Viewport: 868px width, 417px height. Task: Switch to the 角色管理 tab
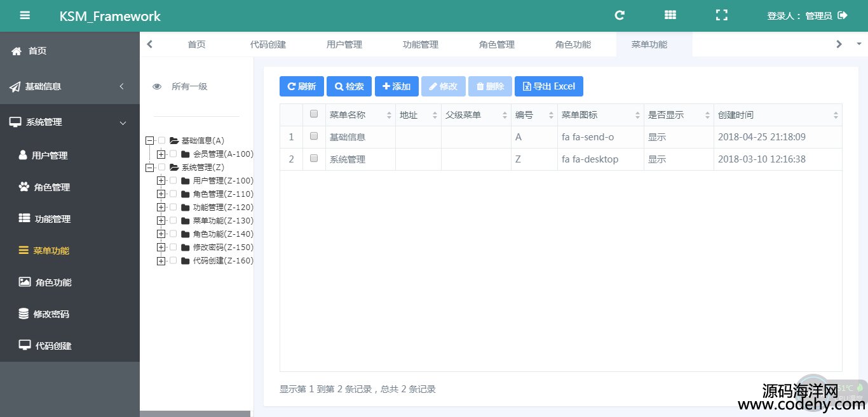tap(497, 44)
